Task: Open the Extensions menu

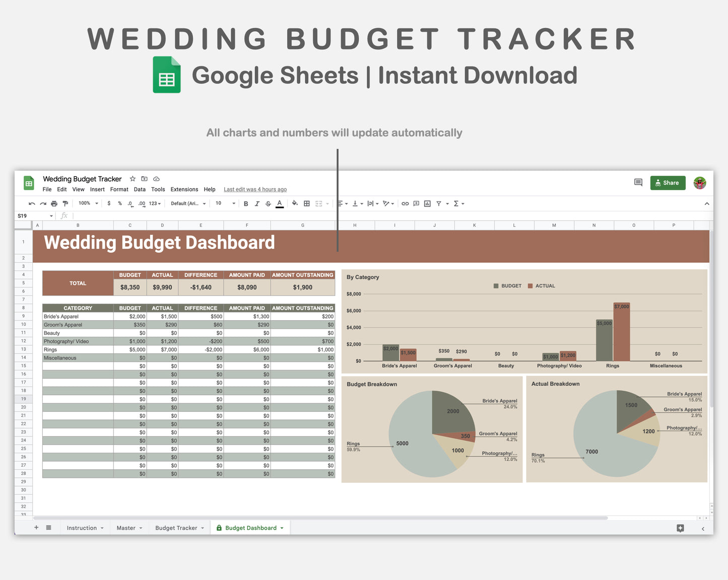Action: tap(184, 189)
